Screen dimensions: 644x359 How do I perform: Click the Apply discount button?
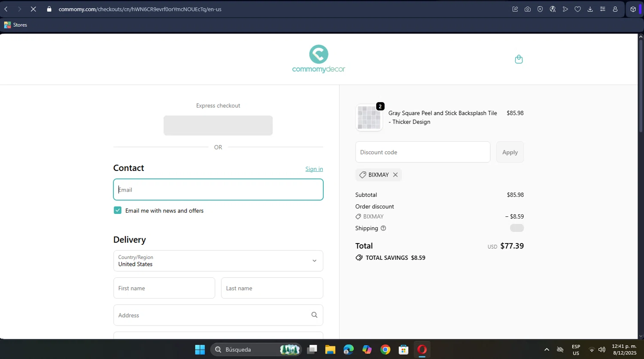click(x=510, y=152)
